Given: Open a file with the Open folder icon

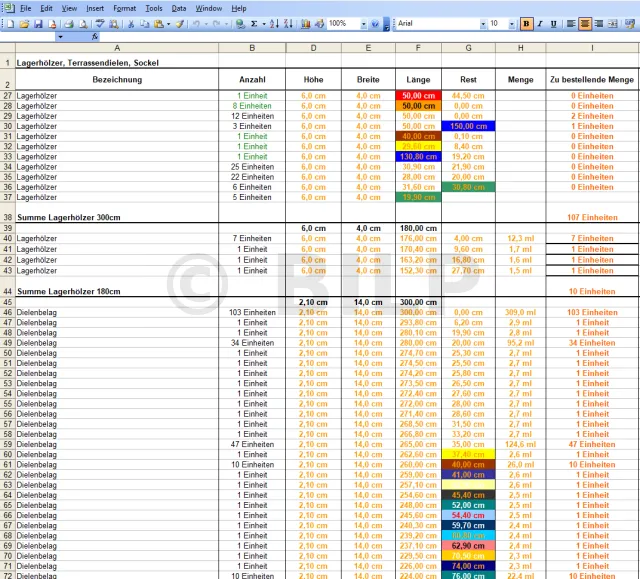Looking at the screenshot, I should [24, 23].
